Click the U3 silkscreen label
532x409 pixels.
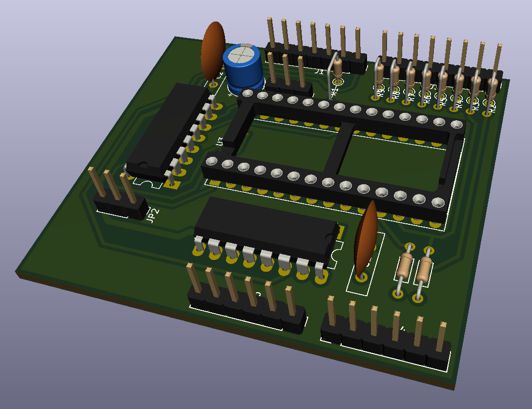(x=220, y=142)
